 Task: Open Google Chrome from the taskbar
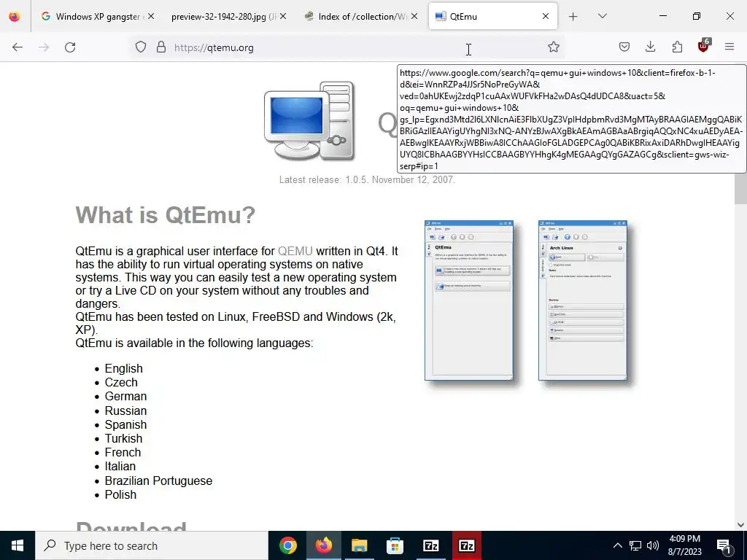pos(287,545)
